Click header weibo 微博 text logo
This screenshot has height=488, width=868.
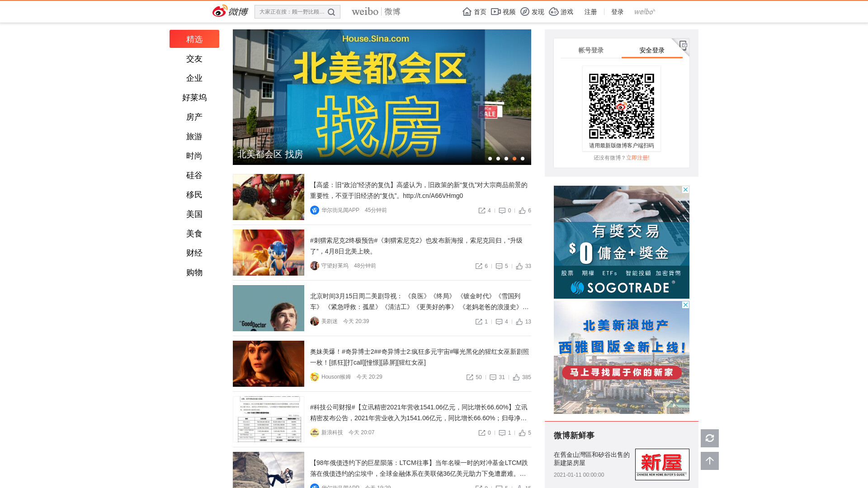(x=376, y=12)
